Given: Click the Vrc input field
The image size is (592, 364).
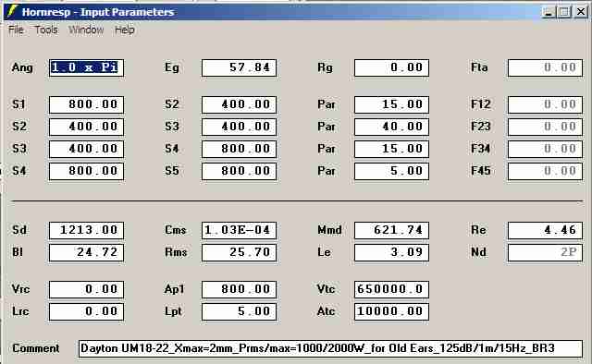Looking at the screenshot, I should tap(86, 290).
